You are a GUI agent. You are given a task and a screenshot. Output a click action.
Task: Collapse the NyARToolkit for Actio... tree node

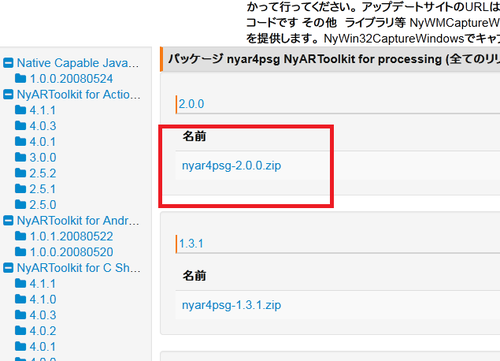click(8, 94)
